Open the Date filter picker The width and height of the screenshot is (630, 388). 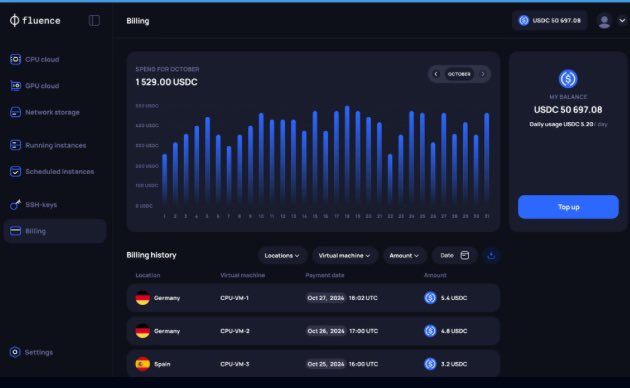(x=454, y=255)
